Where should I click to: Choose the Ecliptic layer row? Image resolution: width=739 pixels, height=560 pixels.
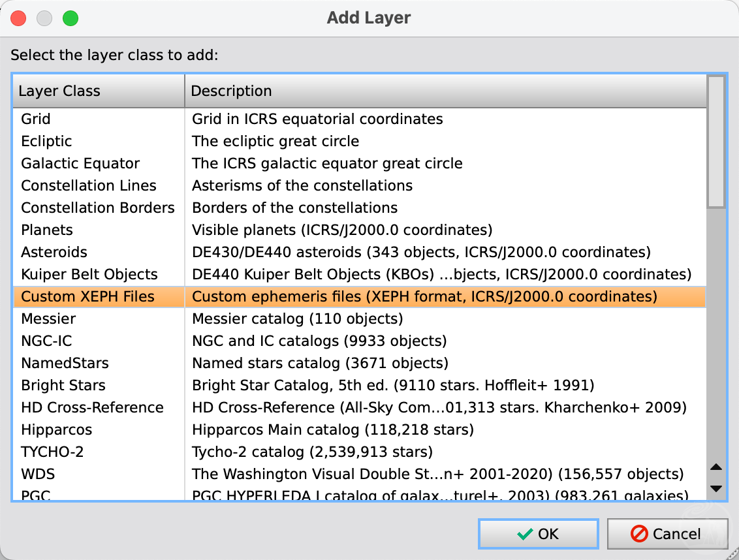coord(46,141)
